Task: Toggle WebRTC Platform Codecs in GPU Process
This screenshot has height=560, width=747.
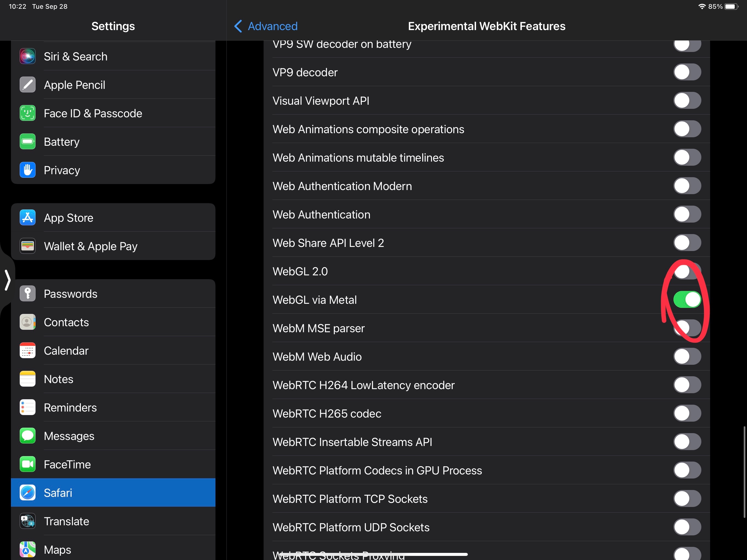Action: point(687,470)
